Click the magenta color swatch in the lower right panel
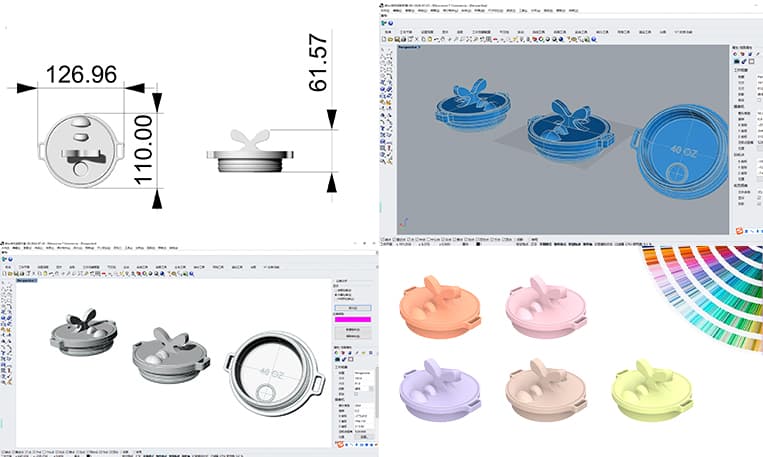The height and width of the screenshot is (457, 763). (352, 317)
